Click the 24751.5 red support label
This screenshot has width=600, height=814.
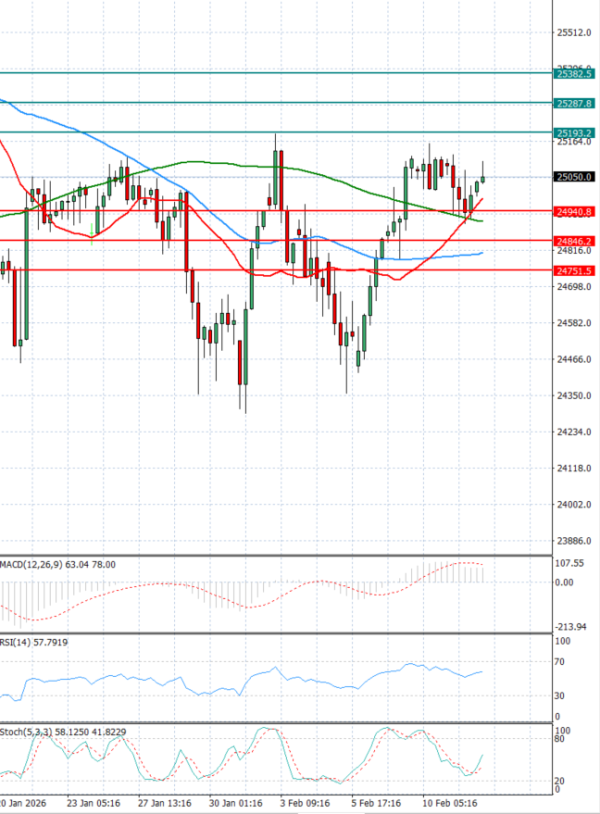pyautogui.click(x=574, y=271)
